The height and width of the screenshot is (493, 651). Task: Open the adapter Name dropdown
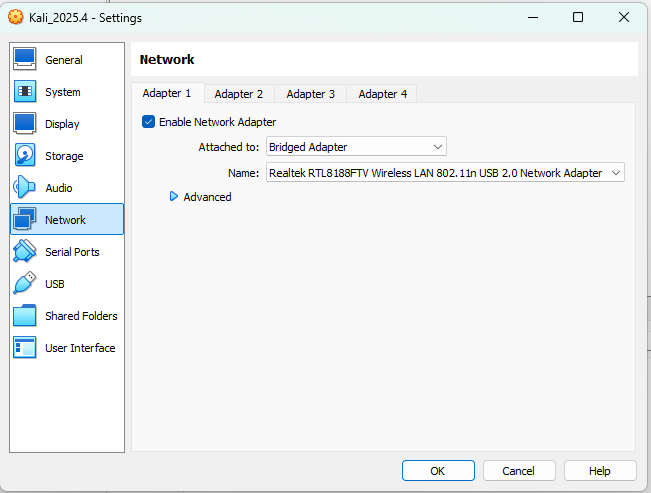[x=445, y=173]
